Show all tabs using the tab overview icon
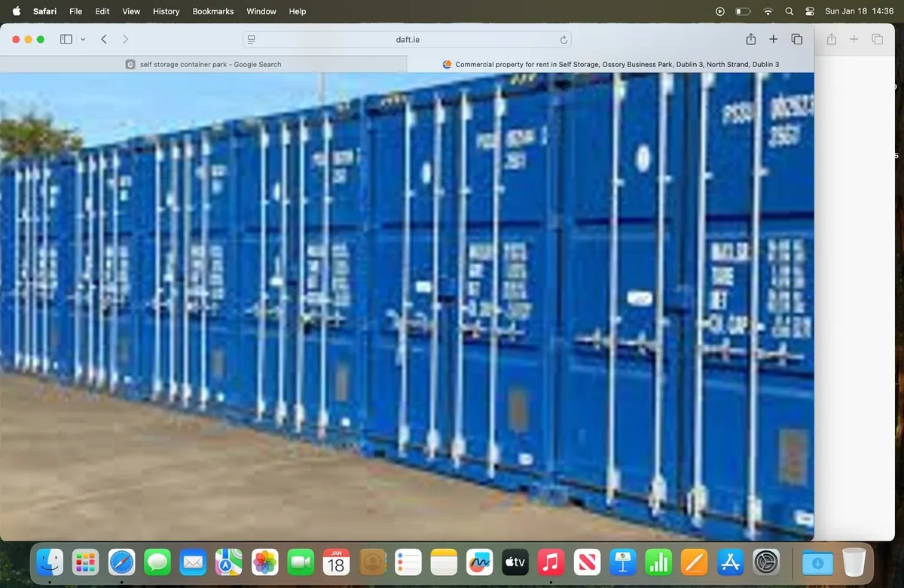This screenshot has height=588, width=904. pyautogui.click(x=796, y=38)
